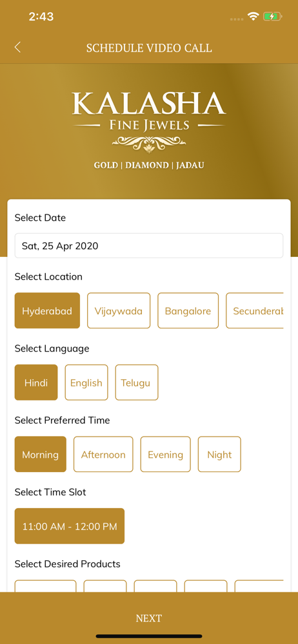Viewport: 298px width, 644px height.
Task: Tap the battery charging icon
Action: pyautogui.click(x=273, y=17)
